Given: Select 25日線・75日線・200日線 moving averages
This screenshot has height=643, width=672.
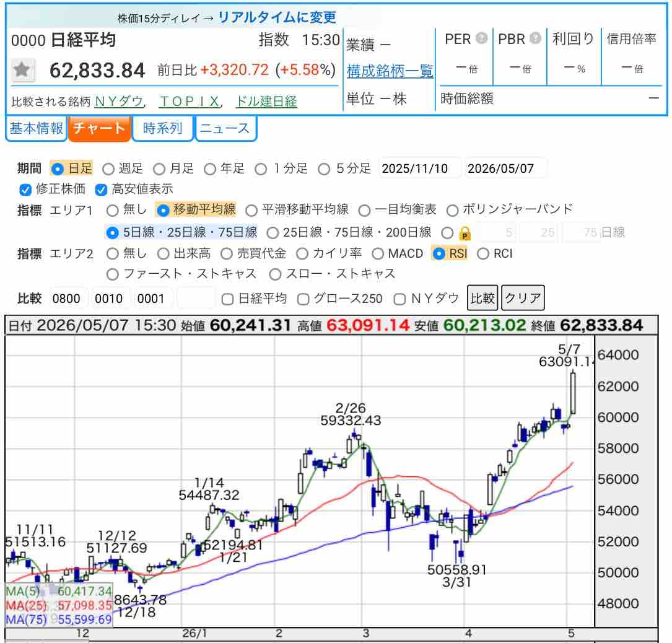Looking at the screenshot, I should (273, 233).
